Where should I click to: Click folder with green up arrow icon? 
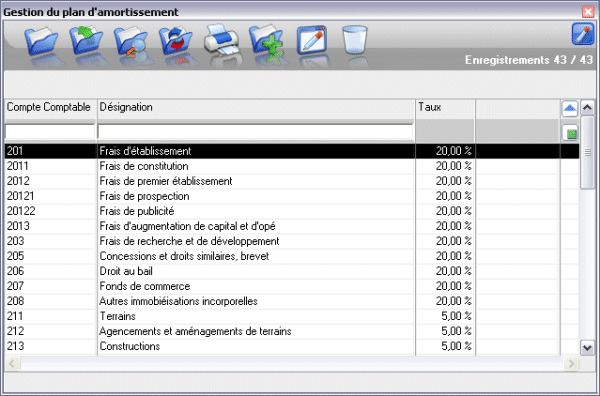(x=86, y=40)
